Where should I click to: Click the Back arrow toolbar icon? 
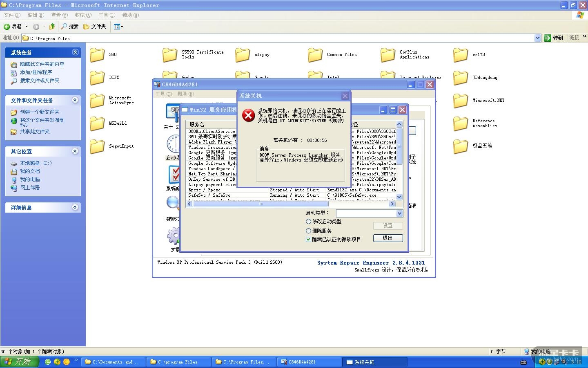(x=7, y=27)
